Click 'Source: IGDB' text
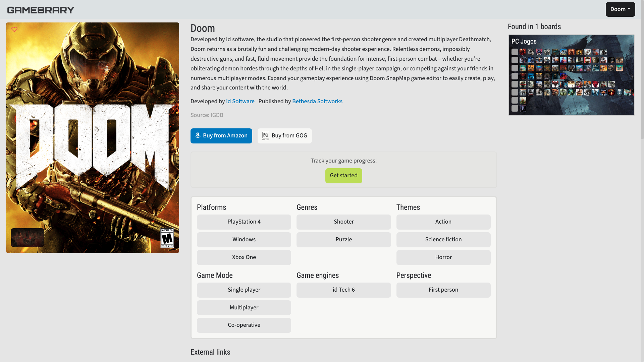 click(x=207, y=115)
